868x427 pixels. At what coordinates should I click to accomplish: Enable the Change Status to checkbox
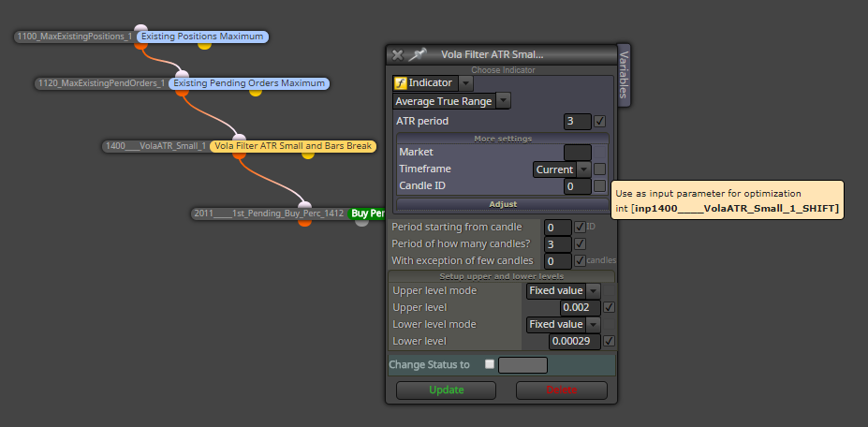coord(490,364)
